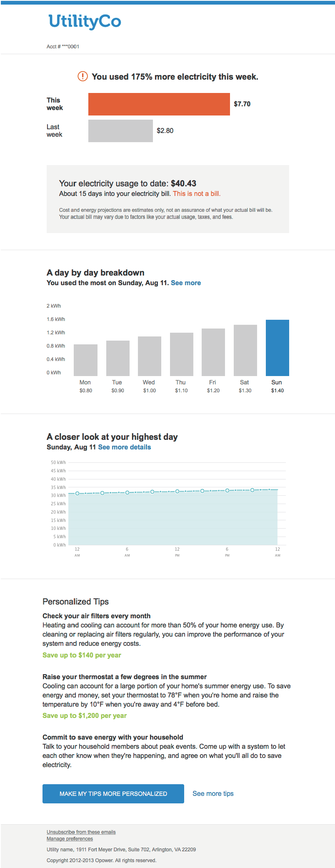
Task: Click 'Unsubscribe from these emails'
Action: point(81,832)
